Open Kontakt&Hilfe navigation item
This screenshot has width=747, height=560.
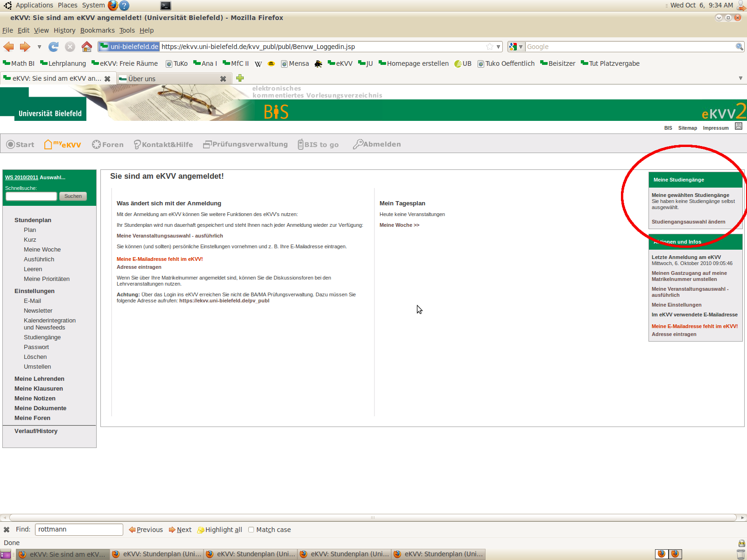163,145
